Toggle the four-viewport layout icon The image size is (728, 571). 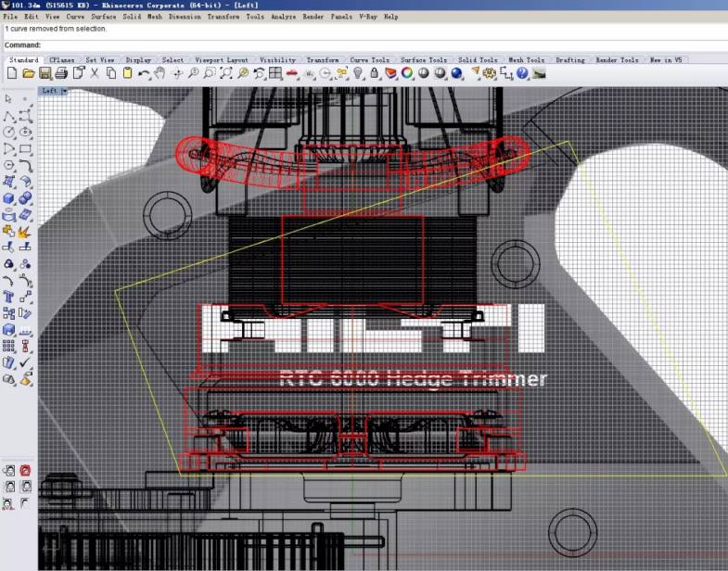coord(275,73)
